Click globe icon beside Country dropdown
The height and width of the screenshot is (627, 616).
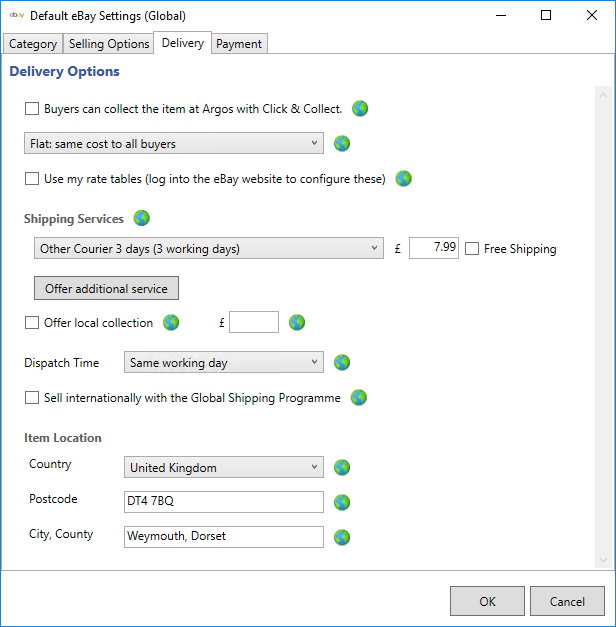tap(342, 467)
